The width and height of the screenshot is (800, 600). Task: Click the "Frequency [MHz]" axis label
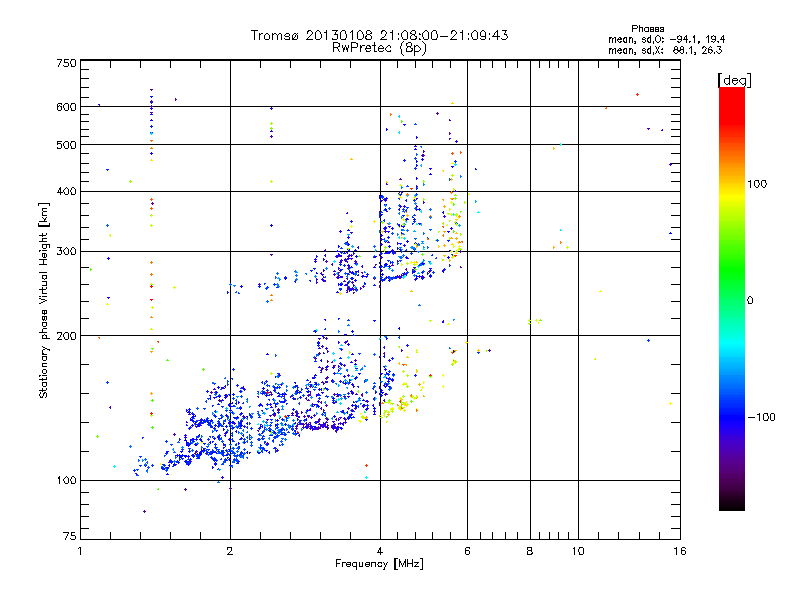(x=379, y=564)
